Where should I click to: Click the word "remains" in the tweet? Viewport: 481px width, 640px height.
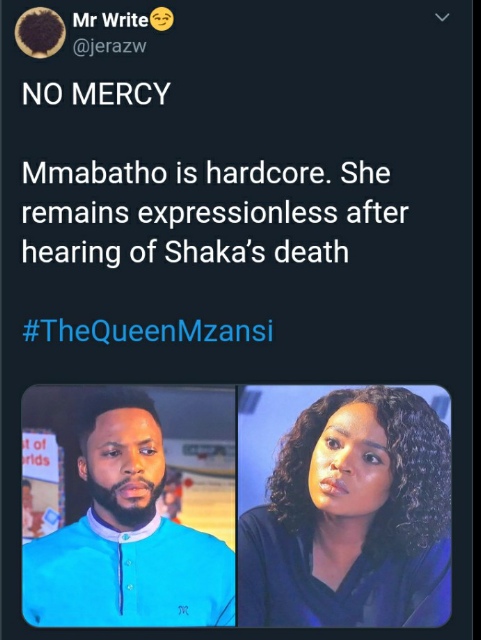75,213
